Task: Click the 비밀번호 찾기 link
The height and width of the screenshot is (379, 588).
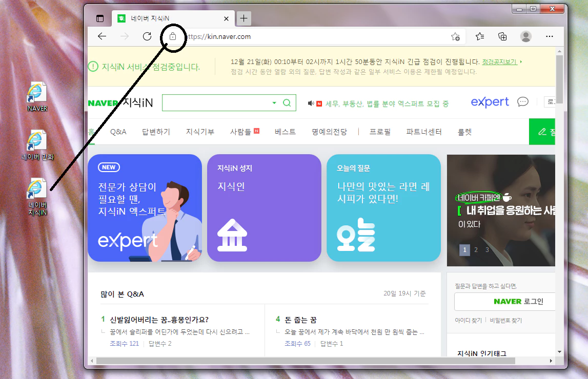Action: 505,320
